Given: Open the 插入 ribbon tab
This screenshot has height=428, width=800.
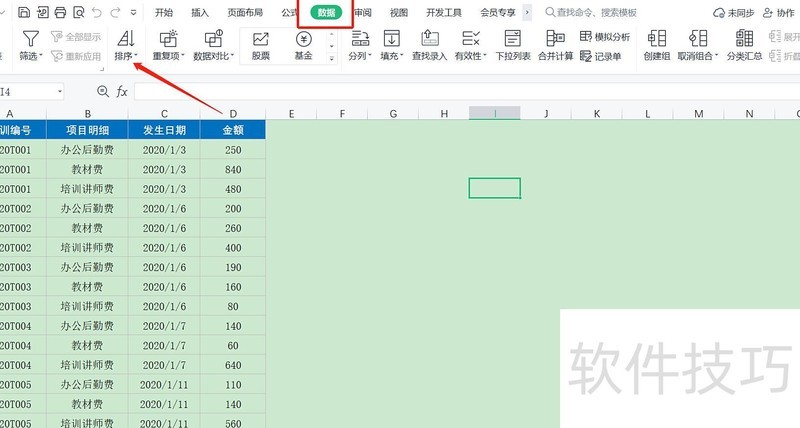Looking at the screenshot, I should (200, 13).
